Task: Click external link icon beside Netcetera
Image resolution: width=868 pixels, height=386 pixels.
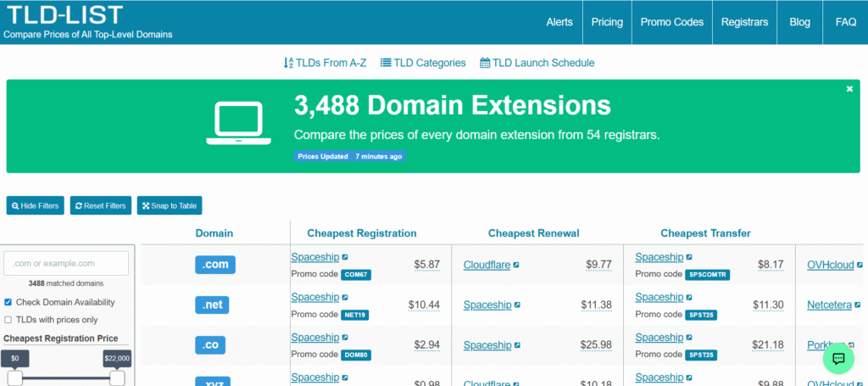Action: 858,305
